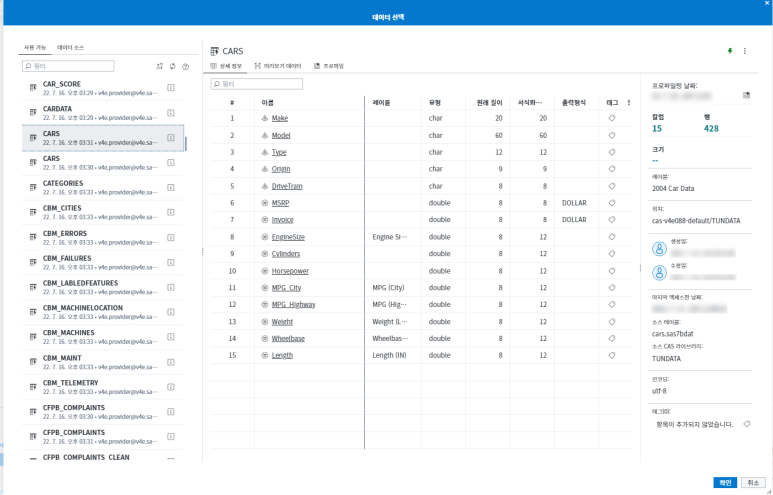Open details icon for CATEGORIES row
This screenshot has height=495, width=773.
pos(171,187)
